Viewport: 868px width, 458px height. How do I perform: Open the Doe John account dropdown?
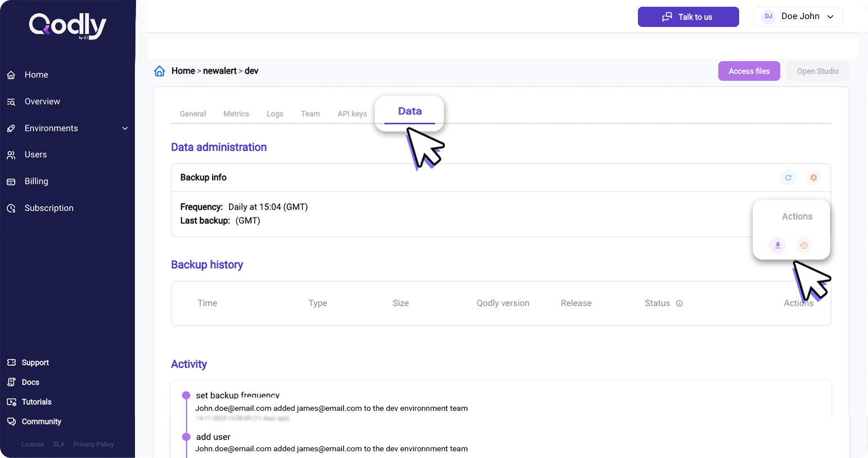pos(830,17)
